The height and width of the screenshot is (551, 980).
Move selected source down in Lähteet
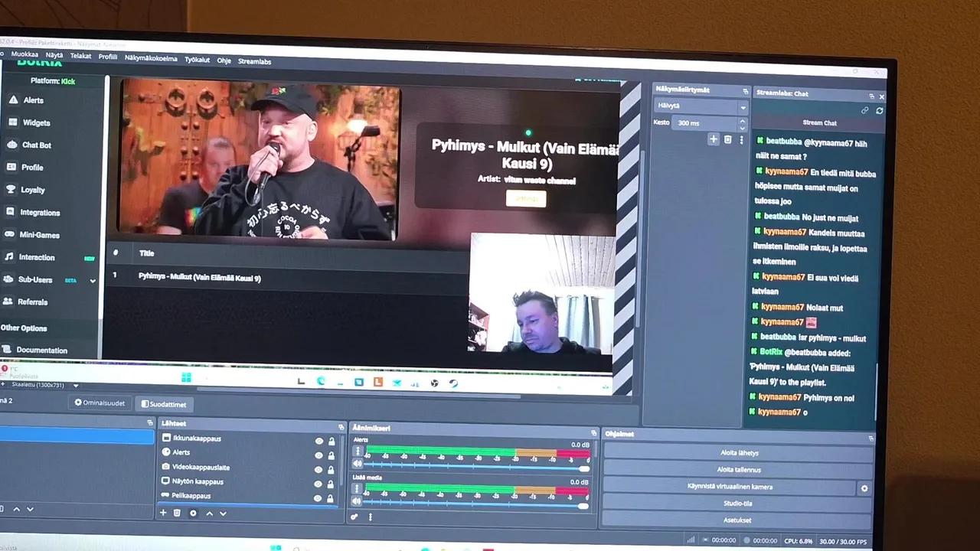223,514
